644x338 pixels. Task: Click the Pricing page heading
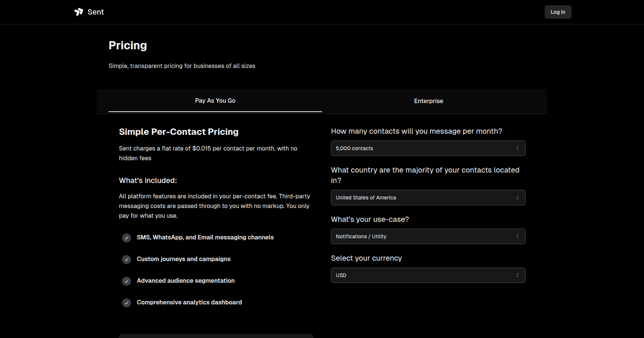[128, 46]
